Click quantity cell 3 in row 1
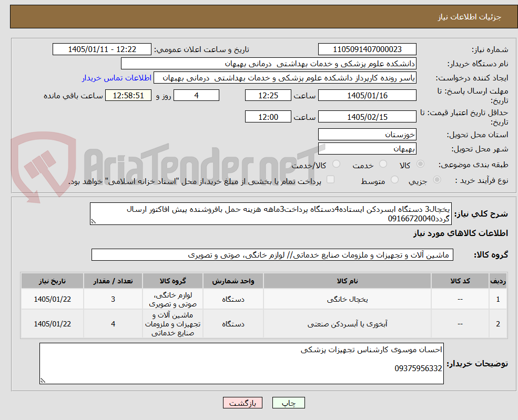The height and width of the screenshot is (420, 518). 113,299
